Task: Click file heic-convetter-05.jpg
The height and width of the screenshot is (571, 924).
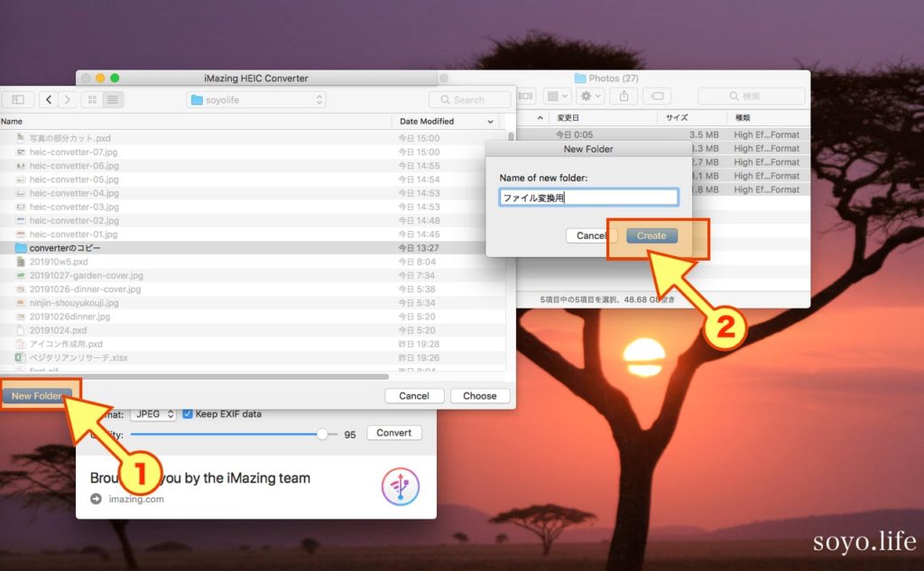Action: tap(74, 180)
